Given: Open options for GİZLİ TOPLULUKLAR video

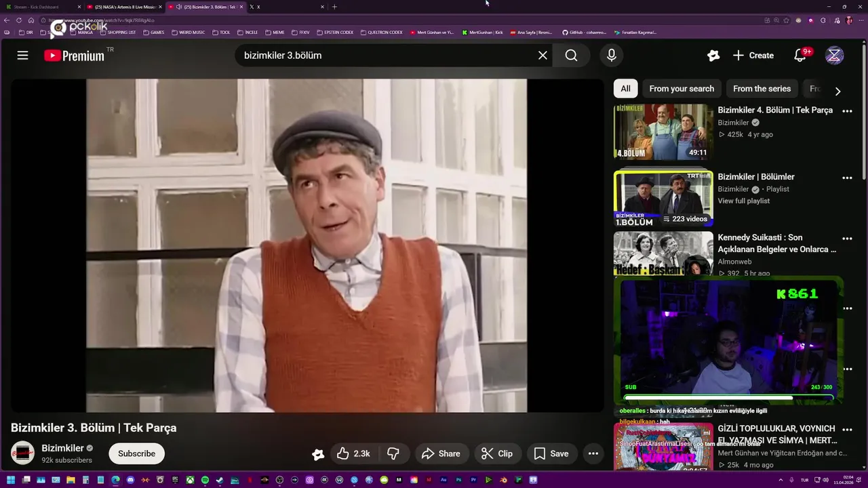Looking at the screenshot, I should click(847, 429).
